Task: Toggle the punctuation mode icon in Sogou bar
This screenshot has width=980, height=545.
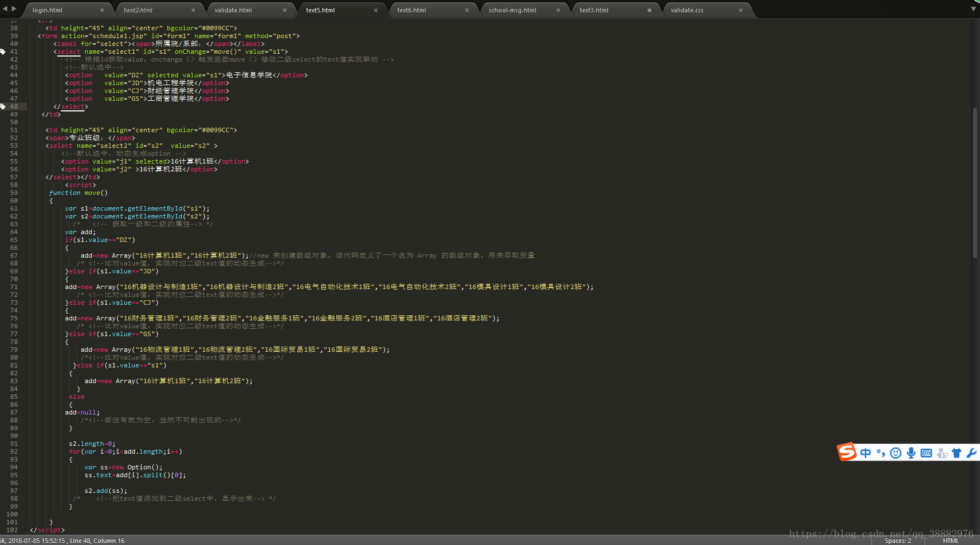Action: pyautogui.click(x=881, y=453)
